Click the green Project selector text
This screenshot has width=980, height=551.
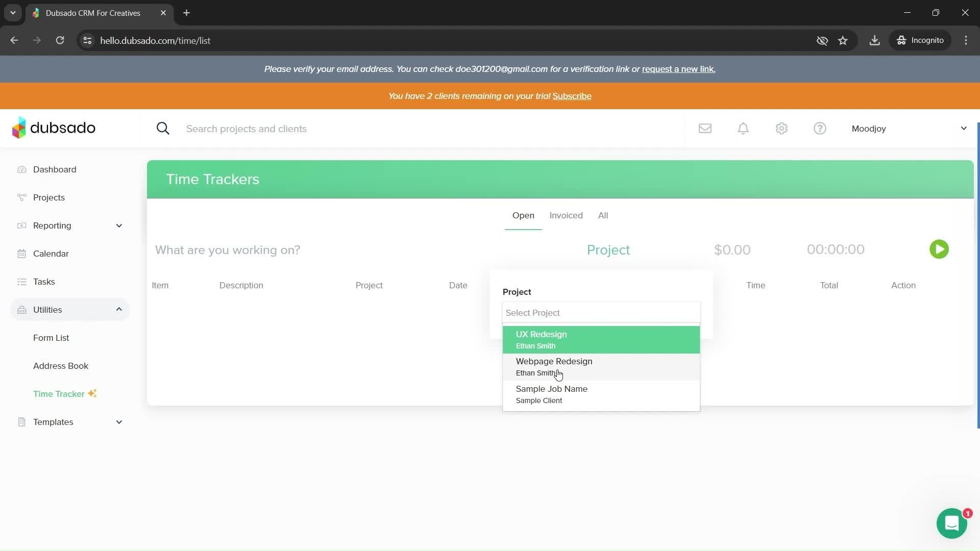608,249
